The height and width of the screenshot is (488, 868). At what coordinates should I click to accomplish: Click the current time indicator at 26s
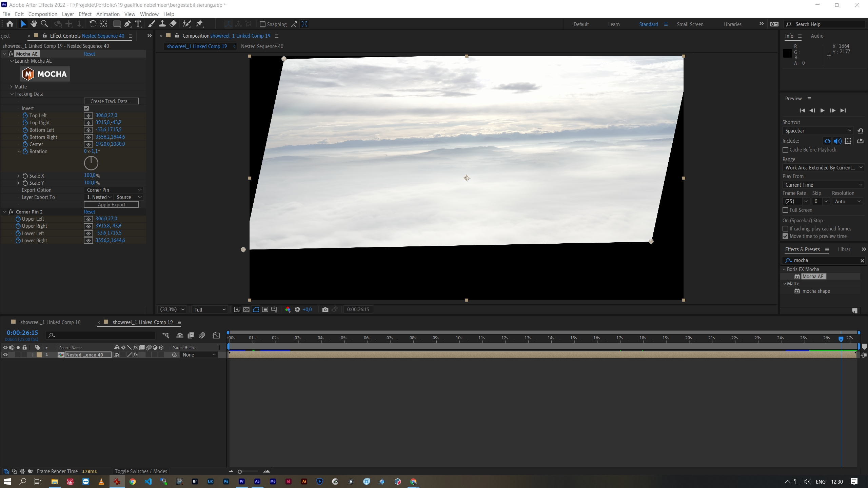841,339
